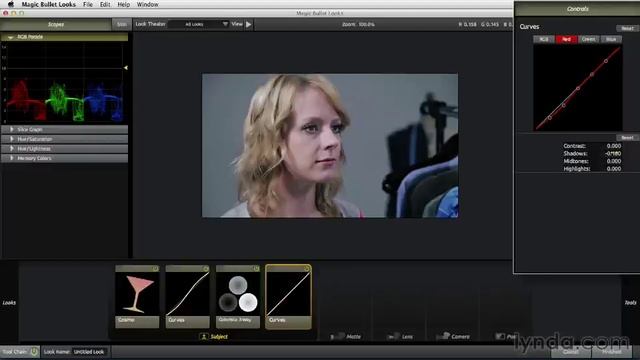Click the Matte stage icon
The height and width of the screenshot is (360, 640).
tap(337, 337)
